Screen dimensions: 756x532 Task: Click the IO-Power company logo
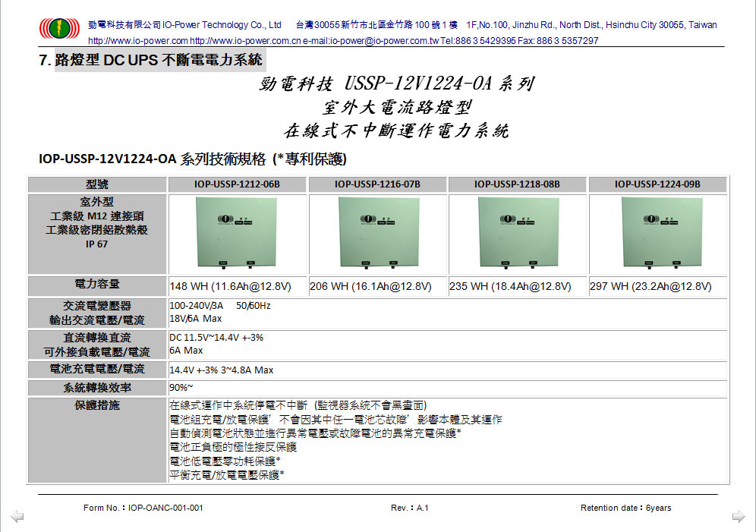coord(59,28)
